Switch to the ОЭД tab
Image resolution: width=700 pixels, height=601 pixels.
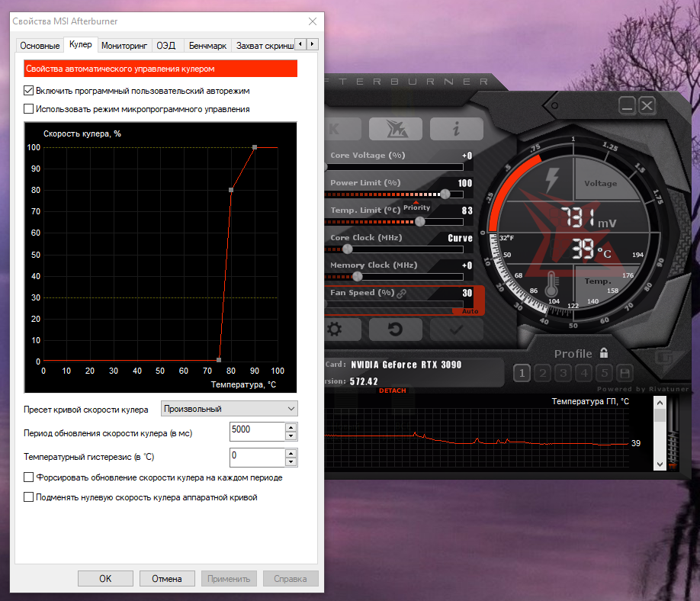tap(166, 46)
